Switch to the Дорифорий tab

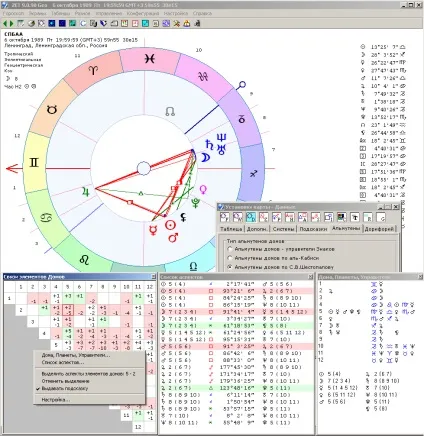point(379,229)
